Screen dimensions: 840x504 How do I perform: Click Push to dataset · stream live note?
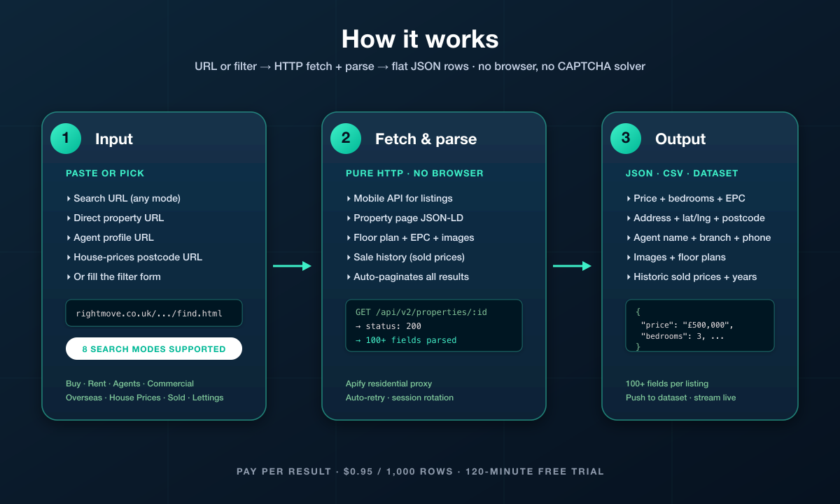click(681, 398)
